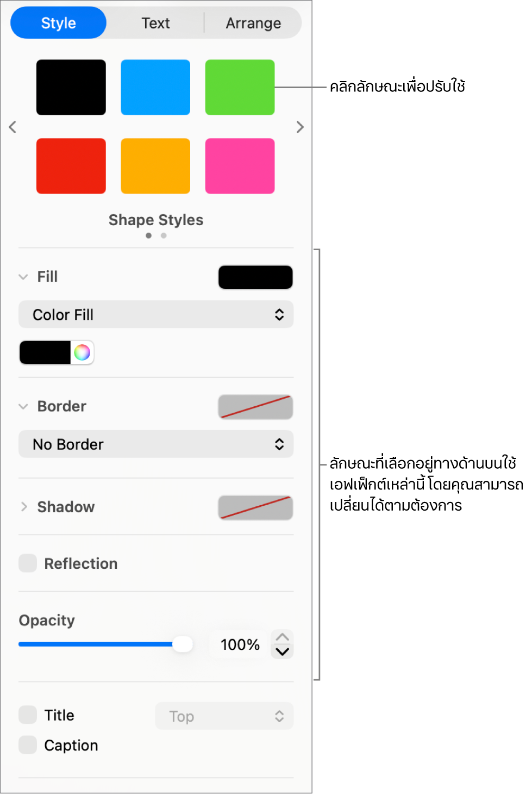Switch to the Arrange tab
This screenshot has height=794, width=532.
tap(253, 23)
